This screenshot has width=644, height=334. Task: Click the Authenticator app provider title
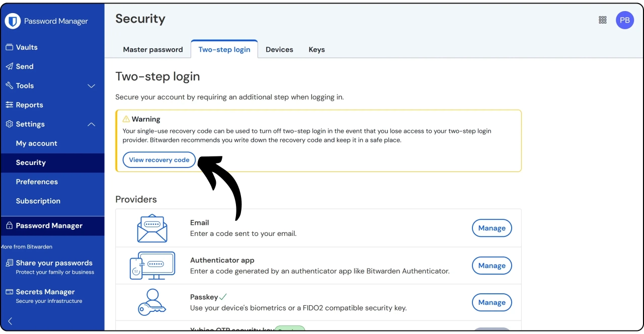pyautogui.click(x=222, y=260)
